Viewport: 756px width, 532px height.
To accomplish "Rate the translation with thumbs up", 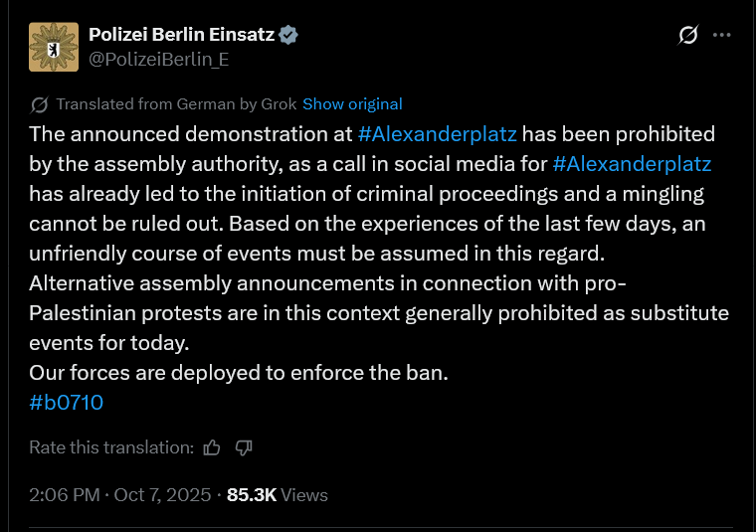I will (x=212, y=447).
